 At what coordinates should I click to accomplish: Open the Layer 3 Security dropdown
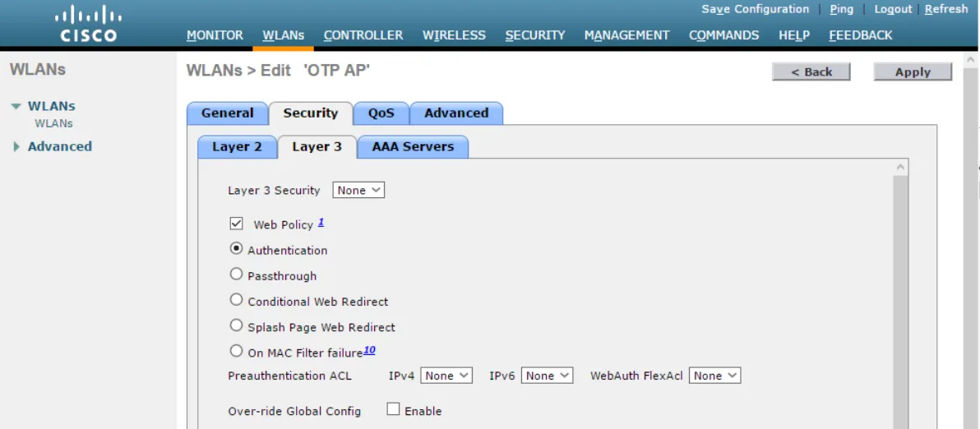tap(358, 190)
